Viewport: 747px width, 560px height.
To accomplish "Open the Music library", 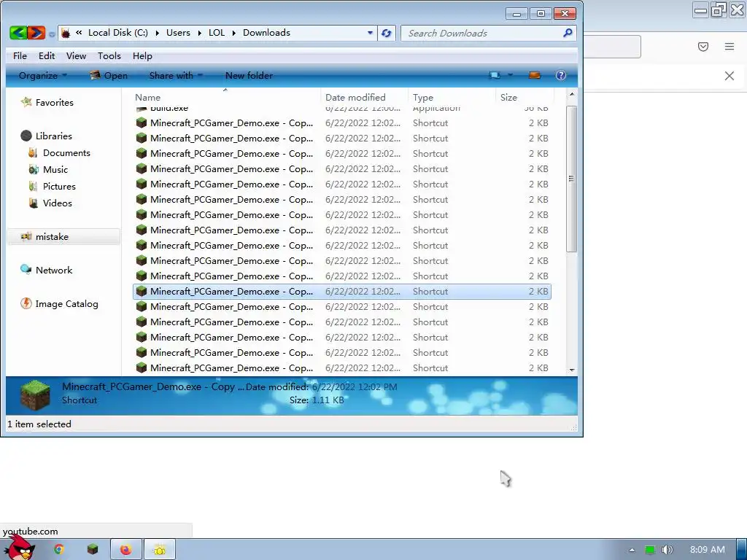I will point(55,169).
